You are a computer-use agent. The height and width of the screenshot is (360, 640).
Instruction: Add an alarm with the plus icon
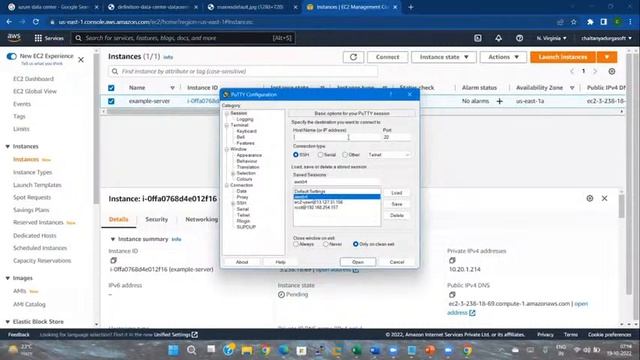tap(500, 101)
